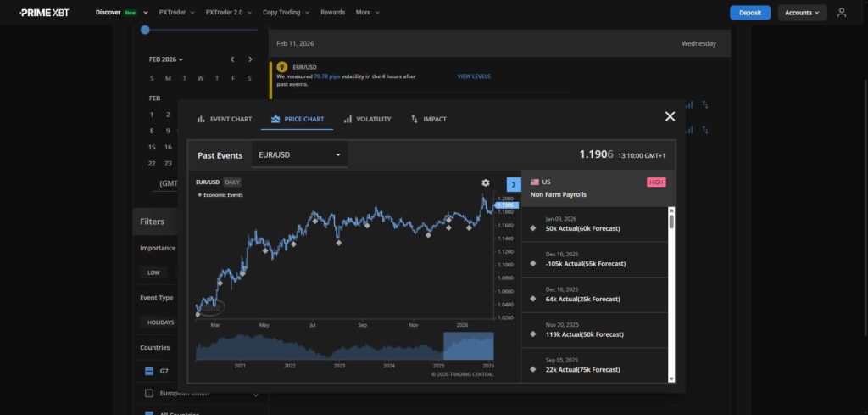The image size is (868, 415).
Task: Click the Deposit button
Action: 750,12
